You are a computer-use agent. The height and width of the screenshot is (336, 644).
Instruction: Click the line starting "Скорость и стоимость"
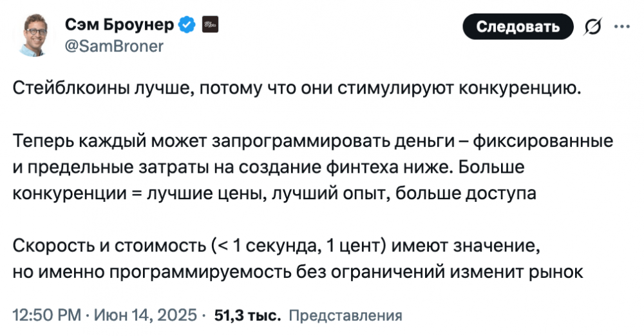[274, 245]
